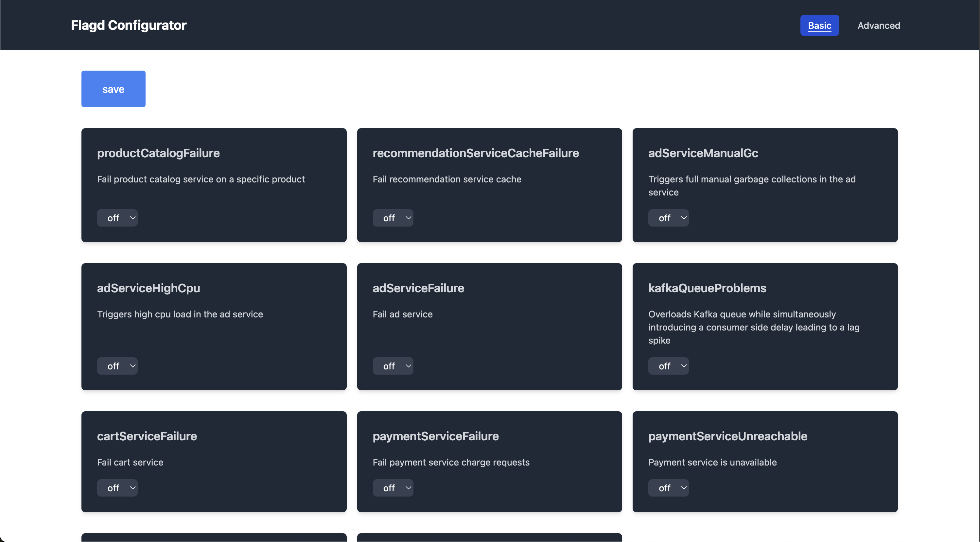Image resolution: width=980 pixels, height=542 pixels.
Task: Open the adServiceManualGc state dropdown
Action: pos(668,218)
